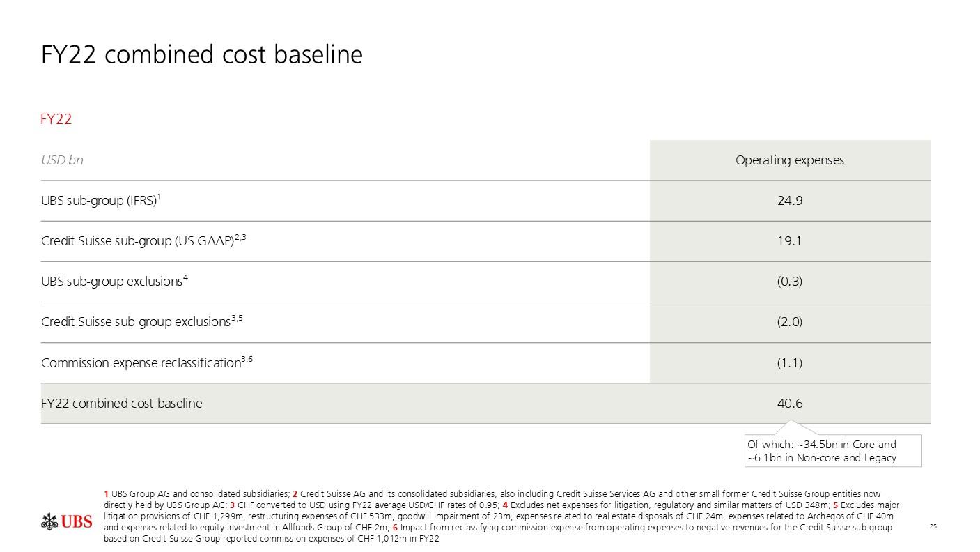Select the 'USD bn' header label
980x552 pixels.
pos(62,160)
